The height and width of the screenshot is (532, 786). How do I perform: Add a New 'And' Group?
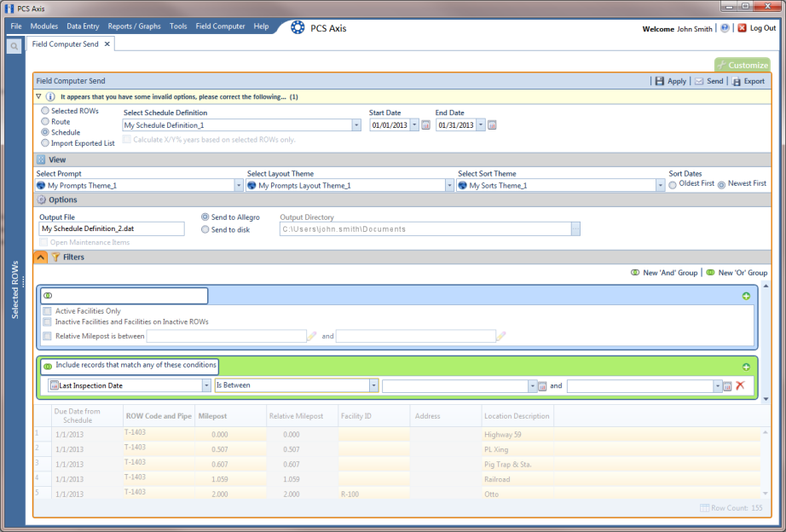[x=664, y=273]
